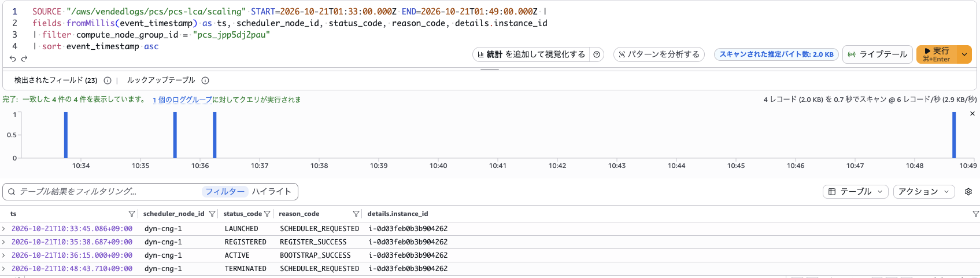Open the ルックアップテーブル tab

(x=161, y=81)
